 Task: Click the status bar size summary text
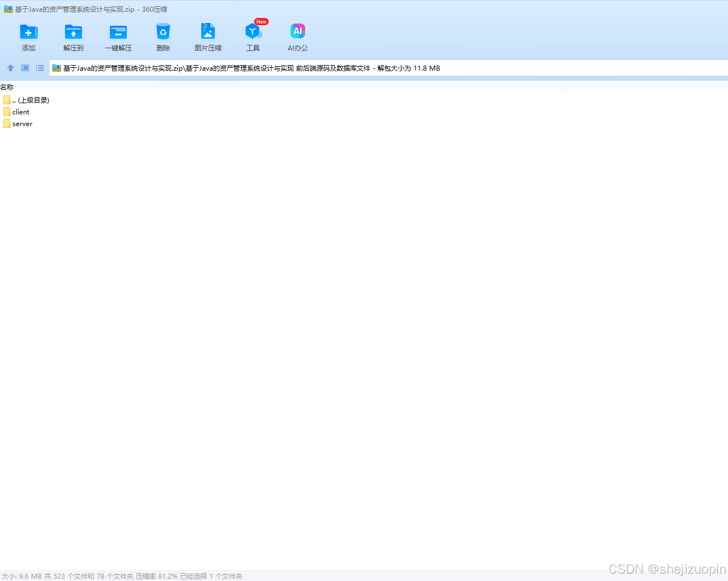[x=122, y=576]
